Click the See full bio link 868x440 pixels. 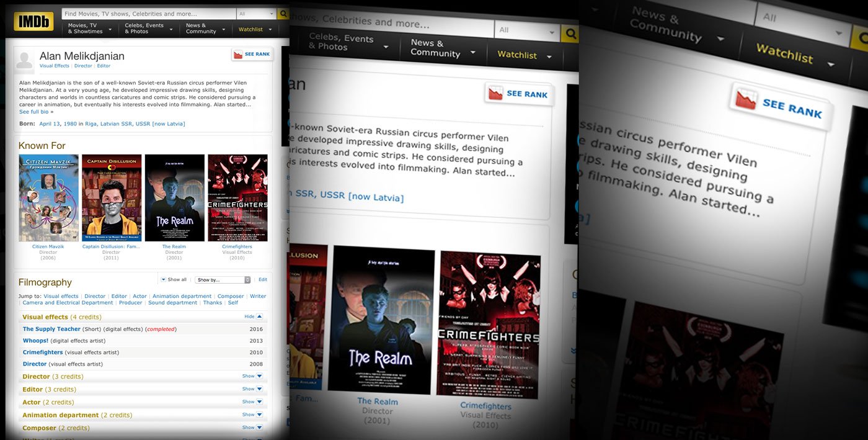coord(36,112)
